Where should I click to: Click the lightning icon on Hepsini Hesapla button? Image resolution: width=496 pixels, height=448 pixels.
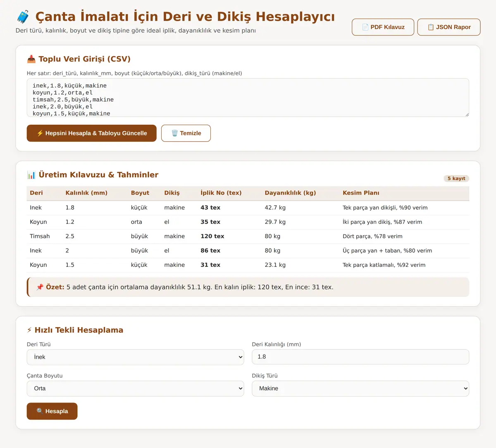pyautogui.click(x=40, y=133)
